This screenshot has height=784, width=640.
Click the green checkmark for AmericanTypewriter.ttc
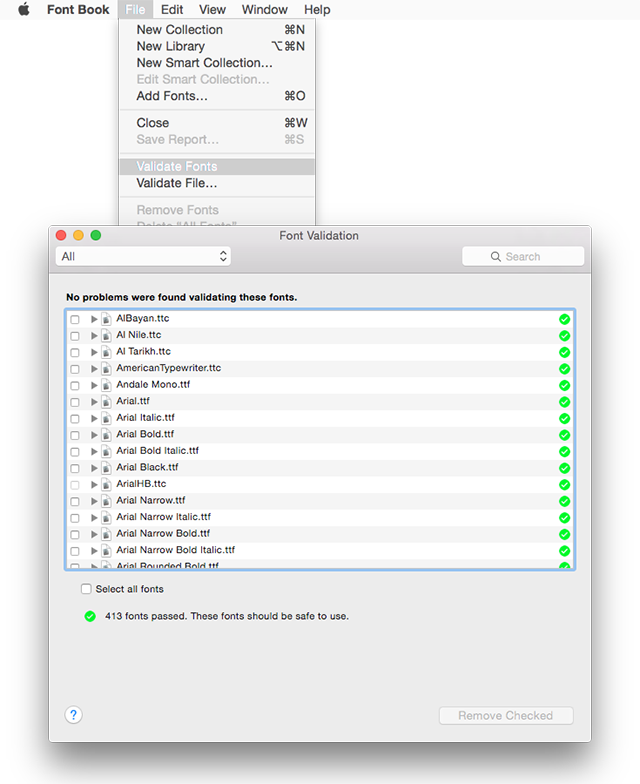[564, 369]
